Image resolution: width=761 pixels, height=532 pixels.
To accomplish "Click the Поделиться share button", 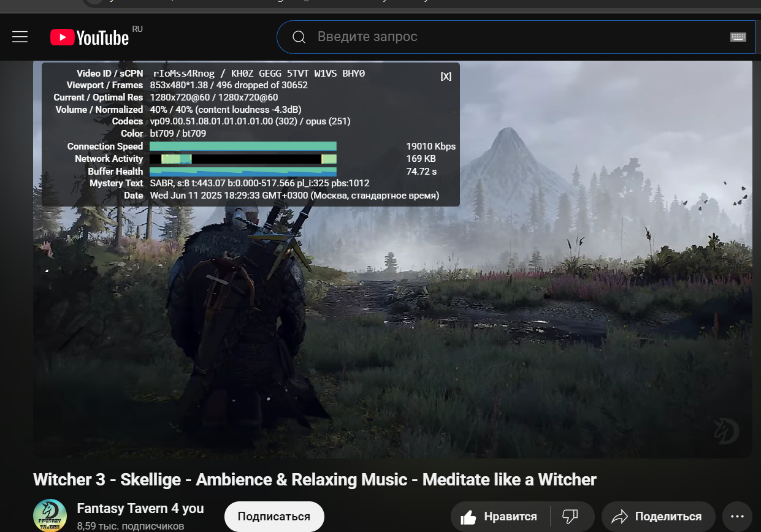I will pos(658,517).
